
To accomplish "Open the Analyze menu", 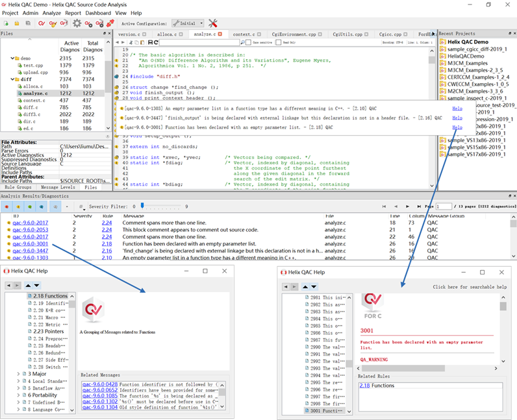I will (51, 13).
